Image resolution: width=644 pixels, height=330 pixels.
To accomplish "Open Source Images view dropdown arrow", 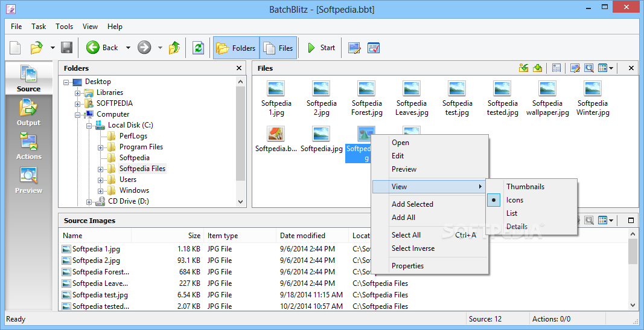I will tap(611, 221).
